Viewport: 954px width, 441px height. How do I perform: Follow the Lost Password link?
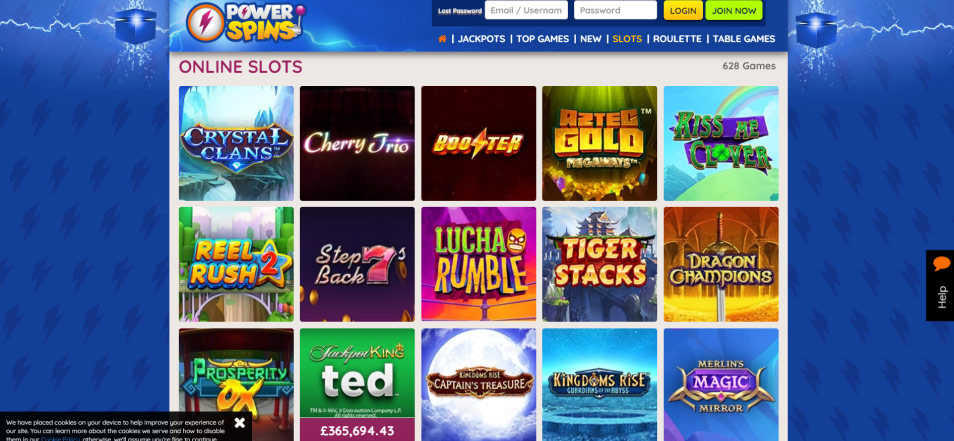[460, 11]
